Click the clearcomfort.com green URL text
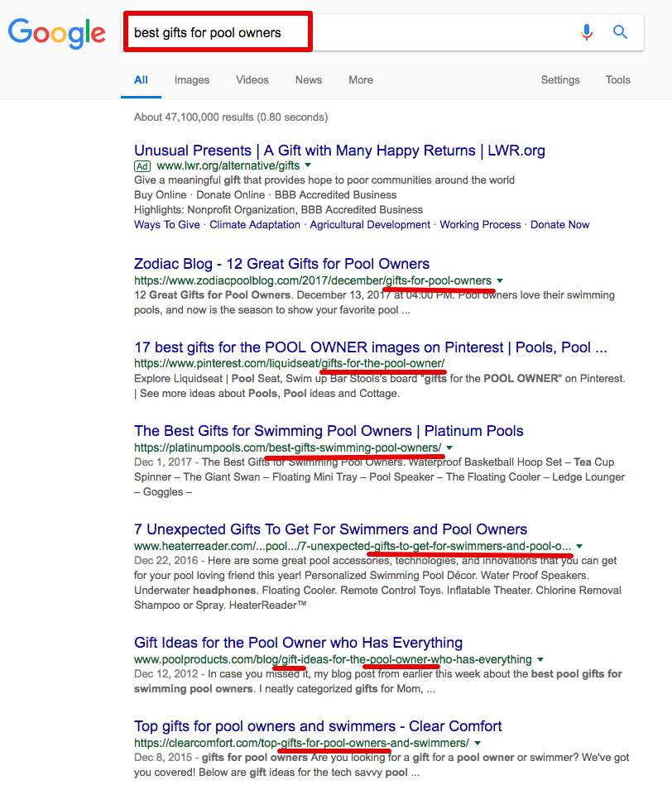 [x=302, y=743]
